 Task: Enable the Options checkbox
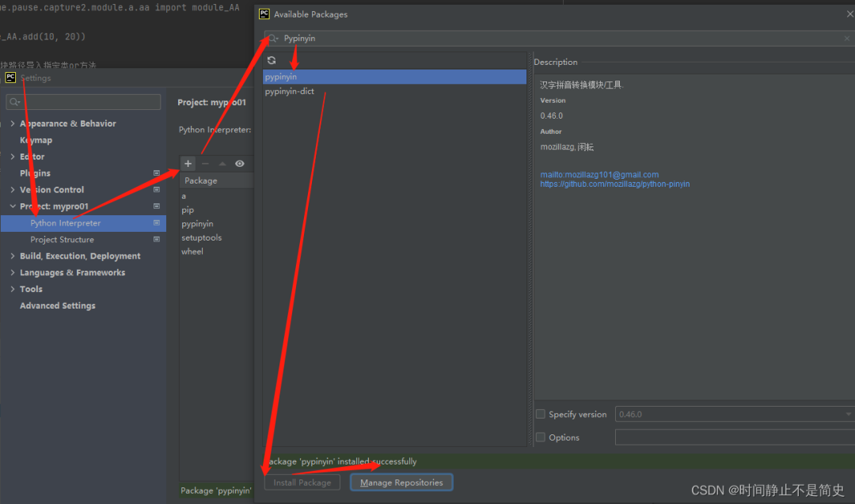pos(541,438)
